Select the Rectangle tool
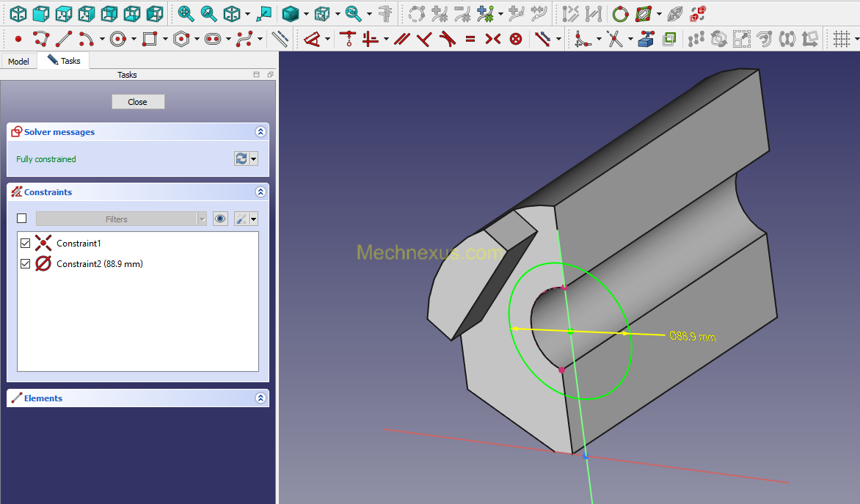The image size is (860, 504). (149, 39)
